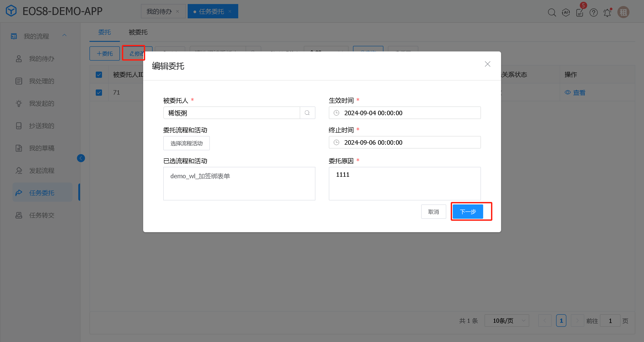Open the notes icon with badge 5
The height and width of the screenshot is (342, 644).
click(x=580, y=13)
